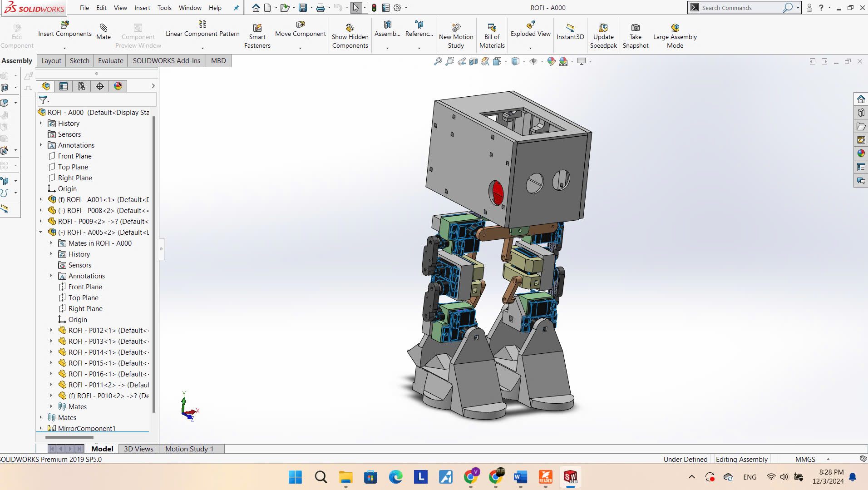
Task: Open the Insert menu
Action: coord(142,8)
